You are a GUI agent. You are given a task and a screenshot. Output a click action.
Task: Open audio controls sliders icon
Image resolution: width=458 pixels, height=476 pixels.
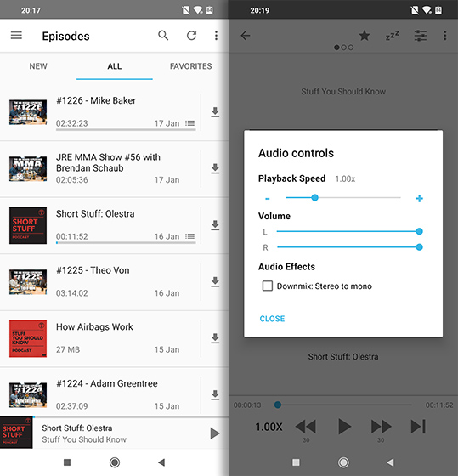421,36
